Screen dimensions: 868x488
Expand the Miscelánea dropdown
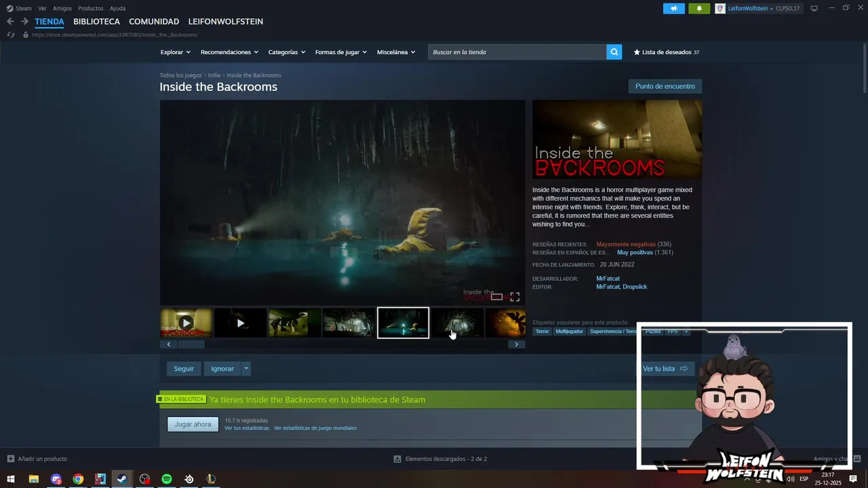[396, 52]
